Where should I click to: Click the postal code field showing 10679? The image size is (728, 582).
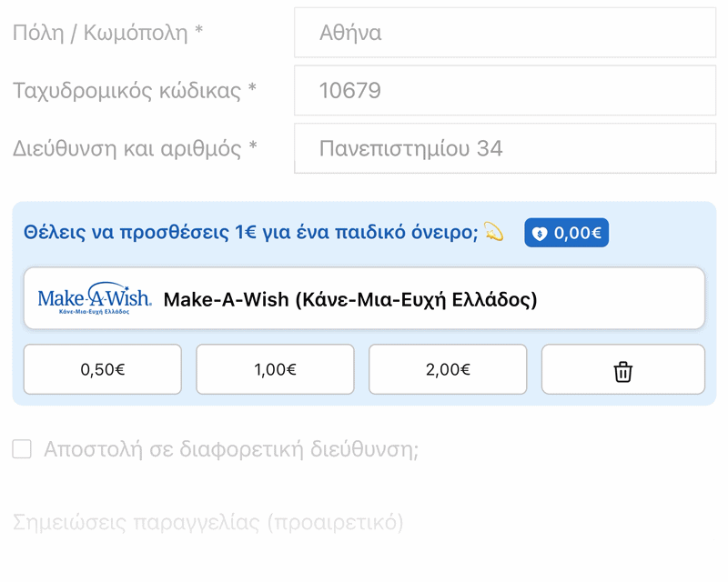click(504, 90)
